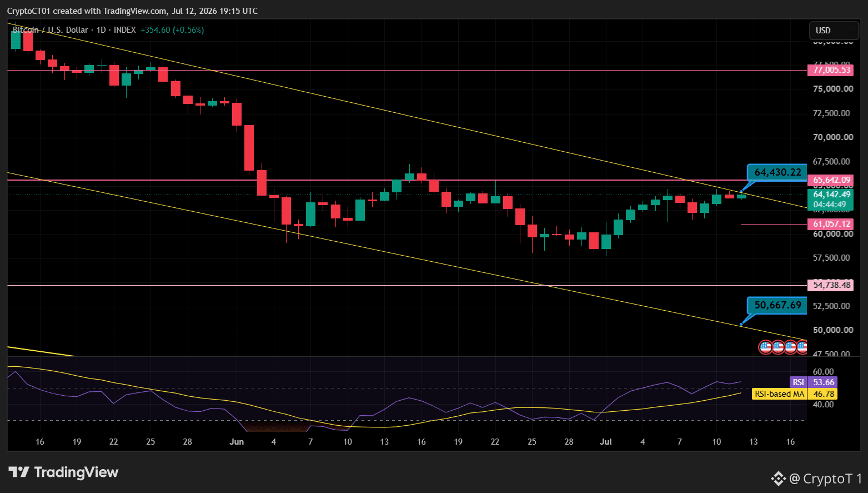
Task: Click the purple RSI indicator tag
Action: click(798, 382)
